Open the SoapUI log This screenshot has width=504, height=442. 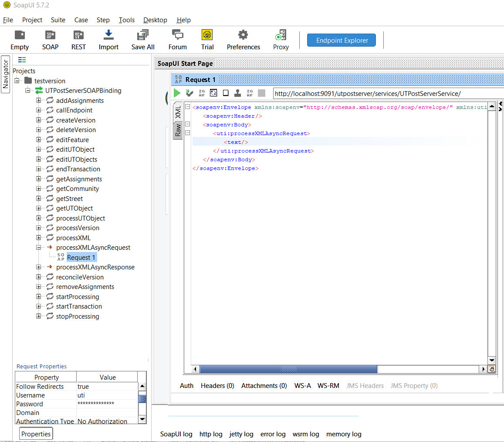pos(176,434)
